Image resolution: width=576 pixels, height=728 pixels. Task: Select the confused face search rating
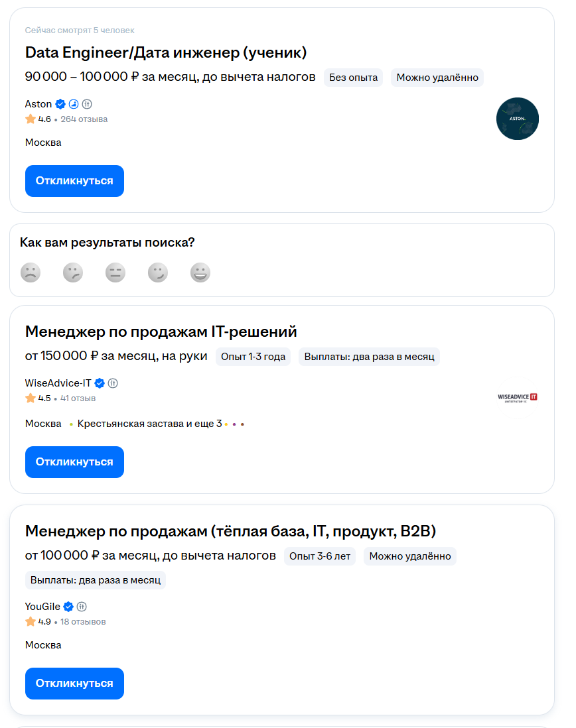73,273
